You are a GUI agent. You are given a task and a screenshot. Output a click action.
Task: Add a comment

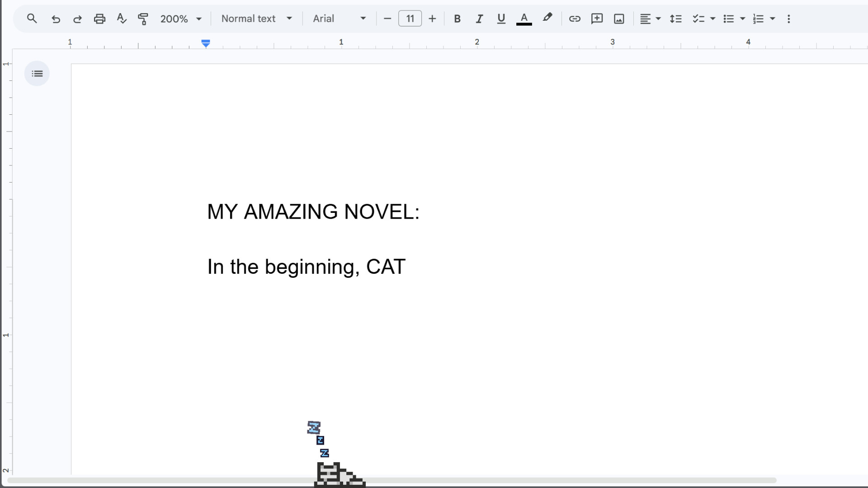[x=597, y=19]
